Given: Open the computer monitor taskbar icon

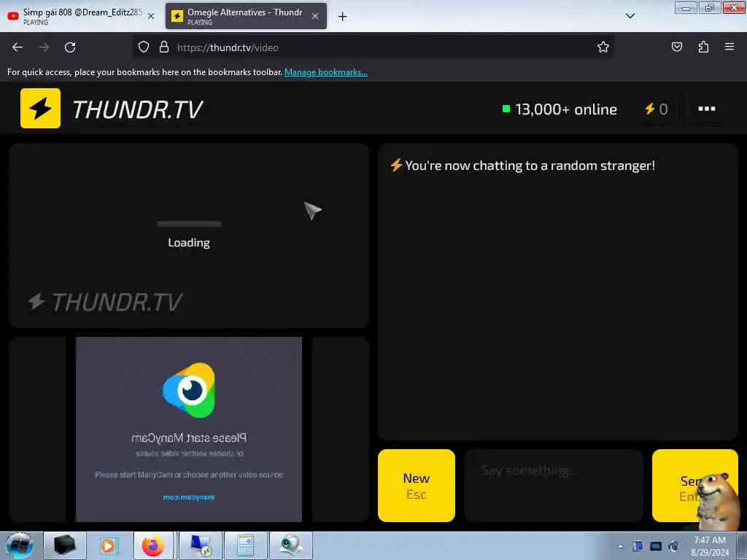Looking at the screenshot, I should (201, 545).
